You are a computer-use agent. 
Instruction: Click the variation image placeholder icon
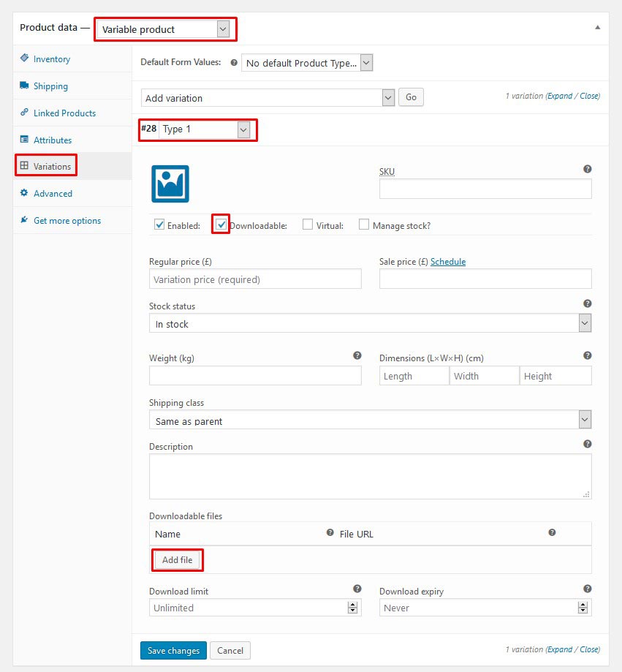(x=170, y=184)
